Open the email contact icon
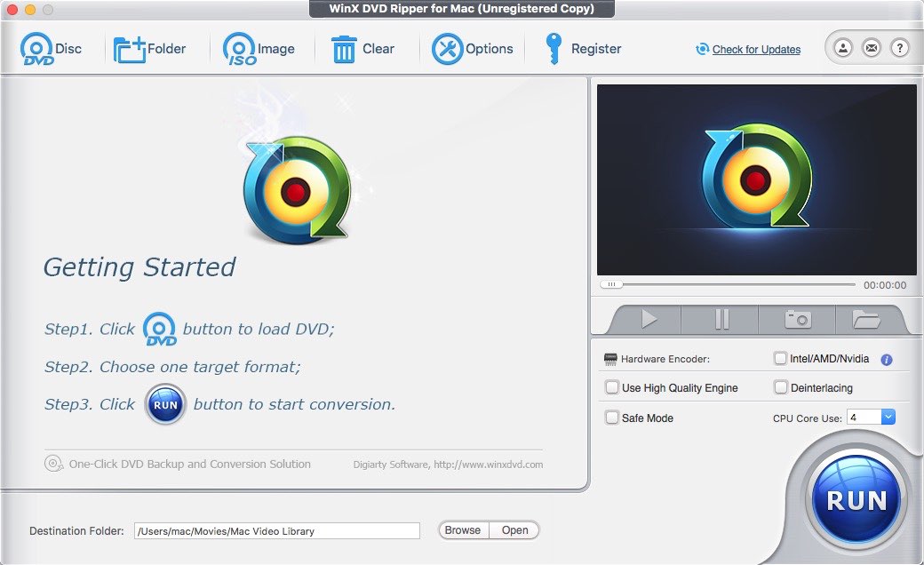Image resolution: width=924 pixels, height=565 pixels. [872, 48]
